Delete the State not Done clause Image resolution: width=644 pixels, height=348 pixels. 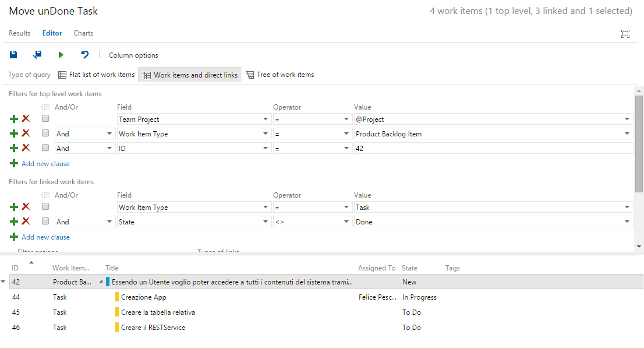pos(26,221)
